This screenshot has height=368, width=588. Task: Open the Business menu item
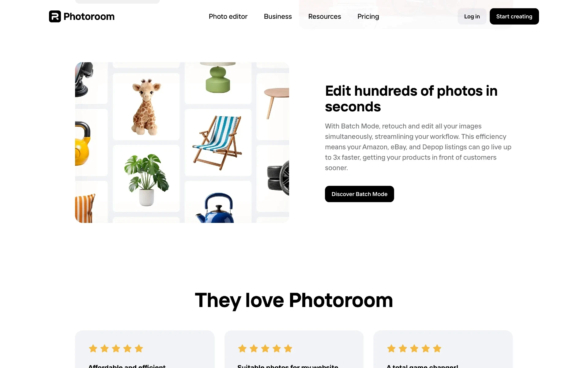click(x=278, y=16)
